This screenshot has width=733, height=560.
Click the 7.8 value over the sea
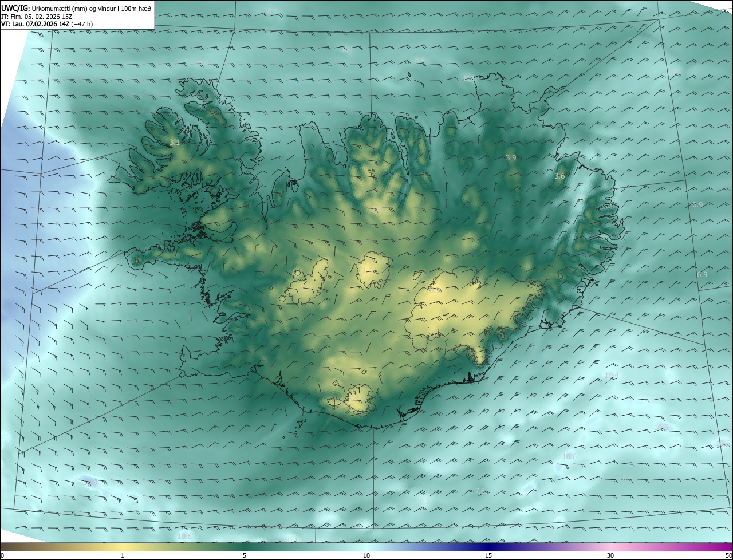(480, 491)
